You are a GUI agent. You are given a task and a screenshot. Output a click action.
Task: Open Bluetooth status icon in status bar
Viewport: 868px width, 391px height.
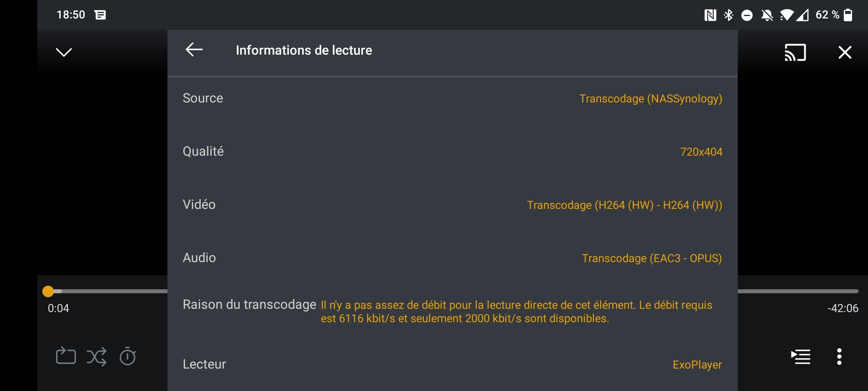tap(728, 15)
